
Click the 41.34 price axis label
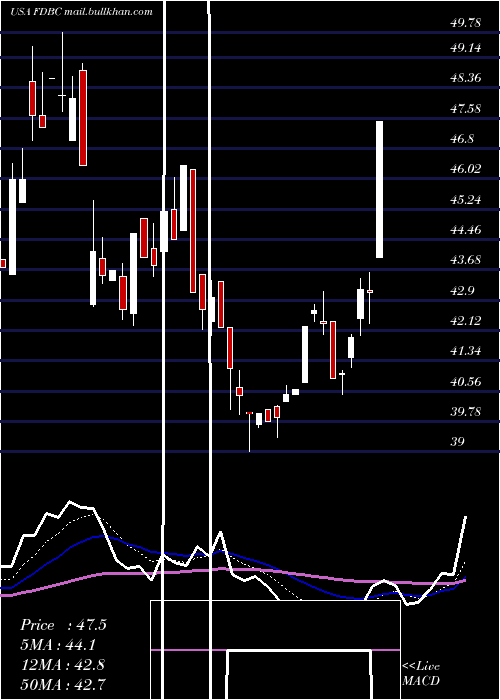466,351
